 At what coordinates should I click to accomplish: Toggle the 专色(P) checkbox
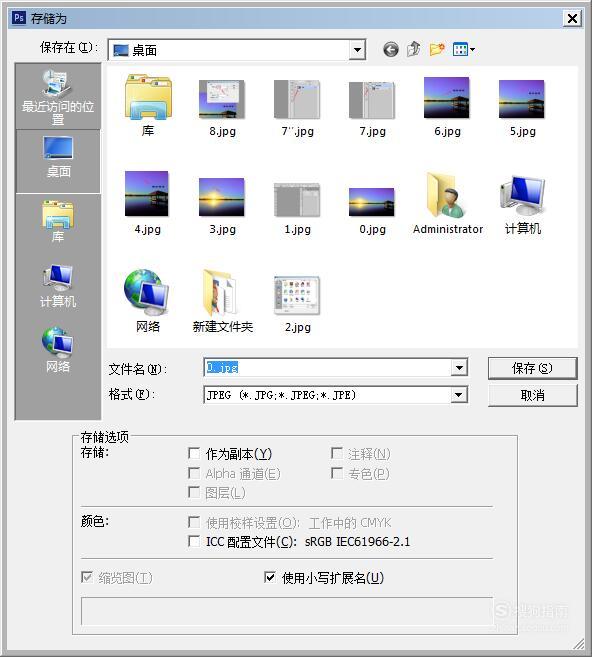pos(337,473)
